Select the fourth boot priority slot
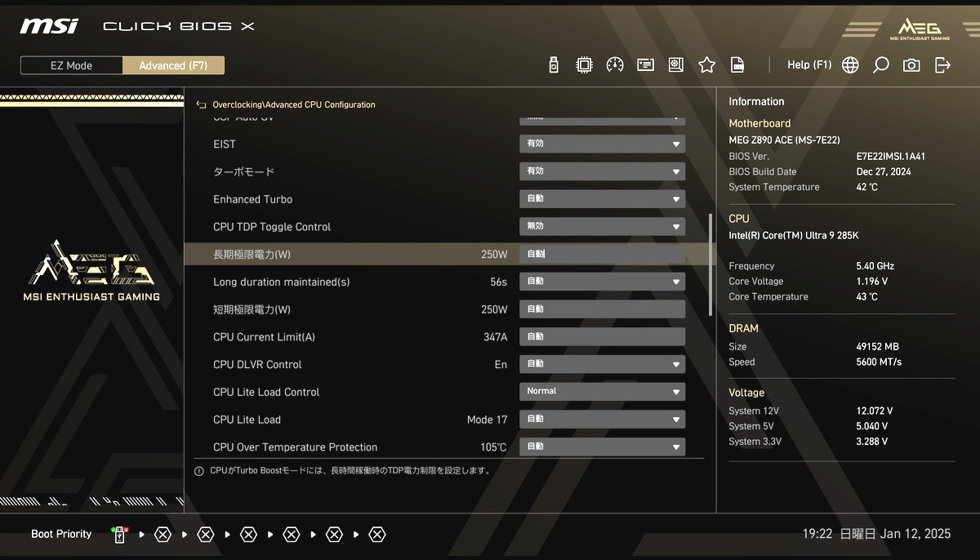Image resolution: width=980 pixels, height=560 pixels. pyautogui.click(x=248, y=535)
